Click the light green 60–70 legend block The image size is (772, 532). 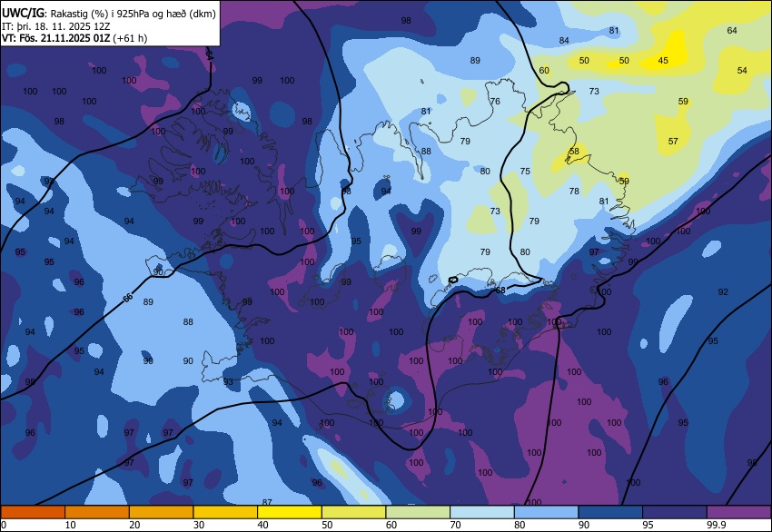tap(418, 512)
